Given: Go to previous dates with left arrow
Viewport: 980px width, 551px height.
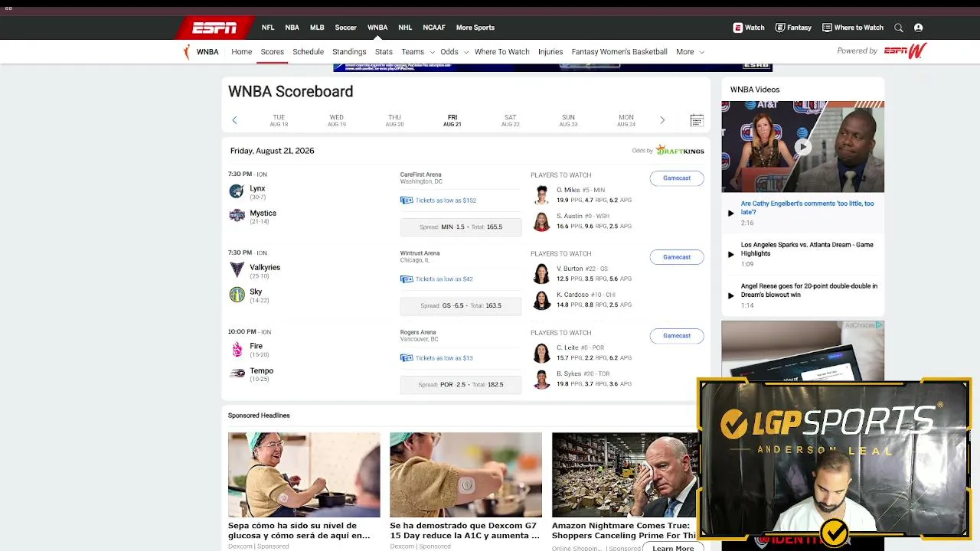Looking at the screenshot, I should tap(234, 120).
